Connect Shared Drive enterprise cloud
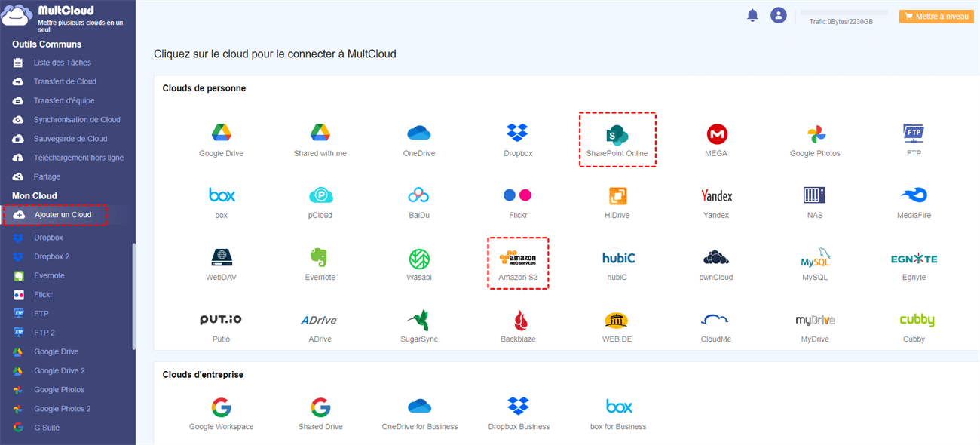The width and height of the screenshot is (980, 445). pos(320,414)
